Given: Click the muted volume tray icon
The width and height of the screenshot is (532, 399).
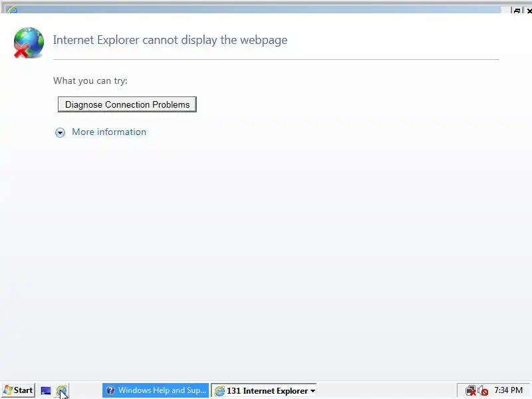Looking at the screenshot, I should [x=483, y=391].
